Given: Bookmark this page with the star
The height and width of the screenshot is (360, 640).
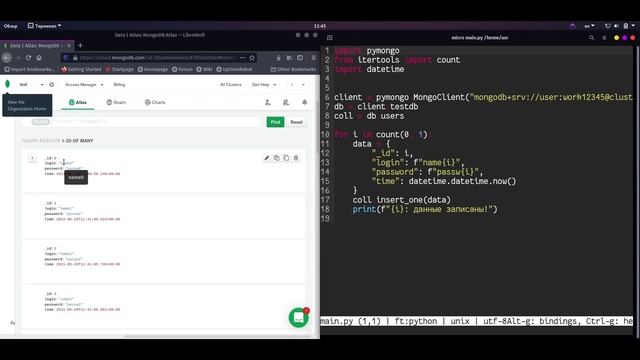Looking at the screenshot, I should [x=252, y=58].
